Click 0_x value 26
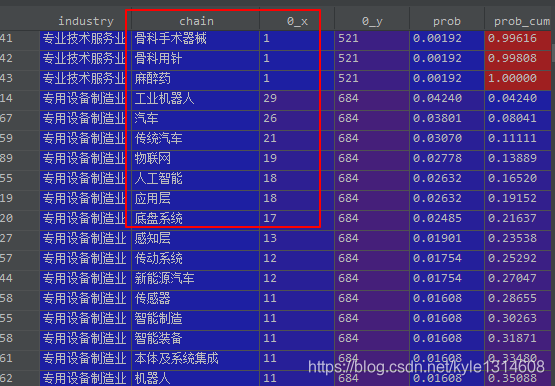Screen dimensions: 555x386 (x=297, y=119)
